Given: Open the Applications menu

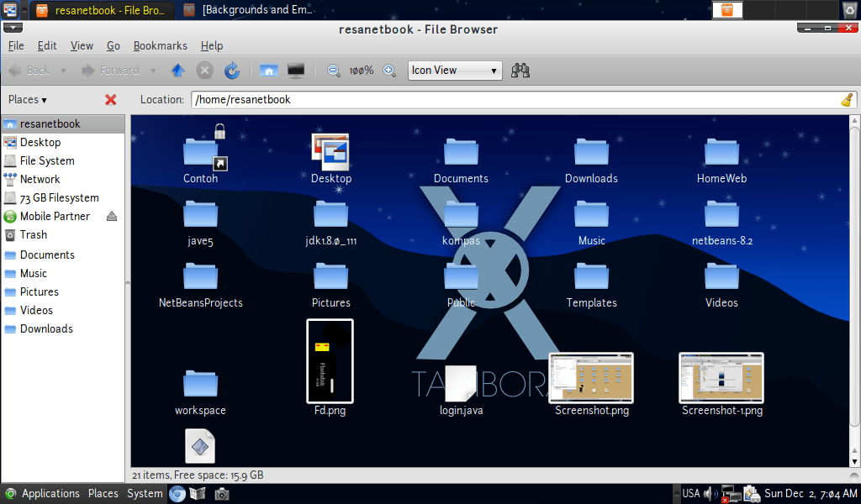Looking at the screenshot, I should pyautogui.click(x=50, y=493).
